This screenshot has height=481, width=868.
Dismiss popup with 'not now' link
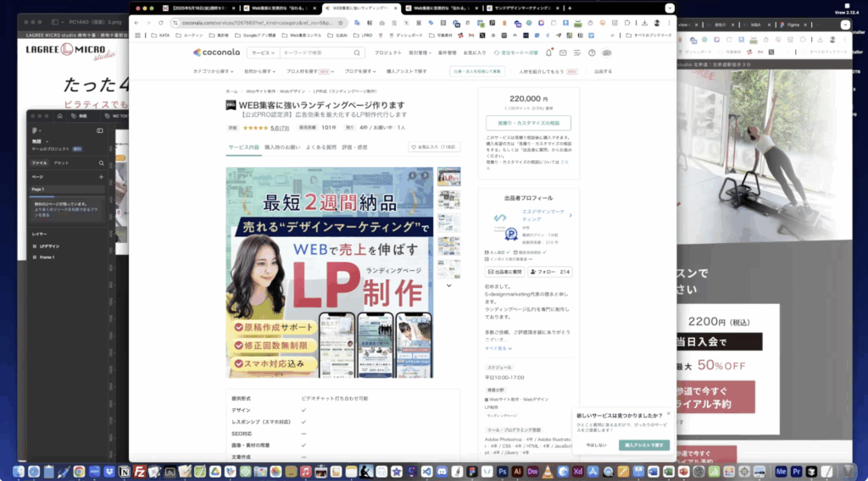pyautogui.click(x=596, y=445)
